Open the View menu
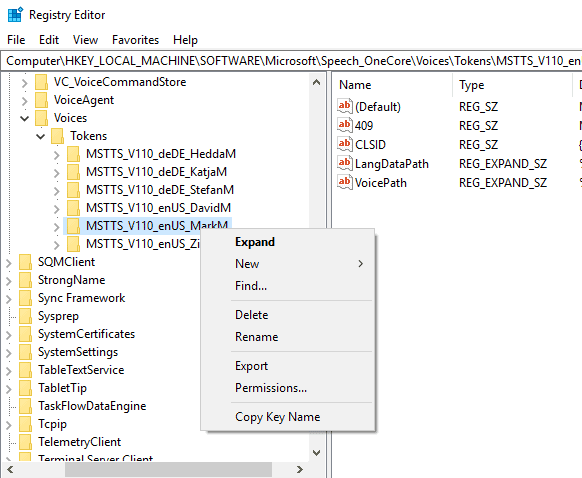 85,40
